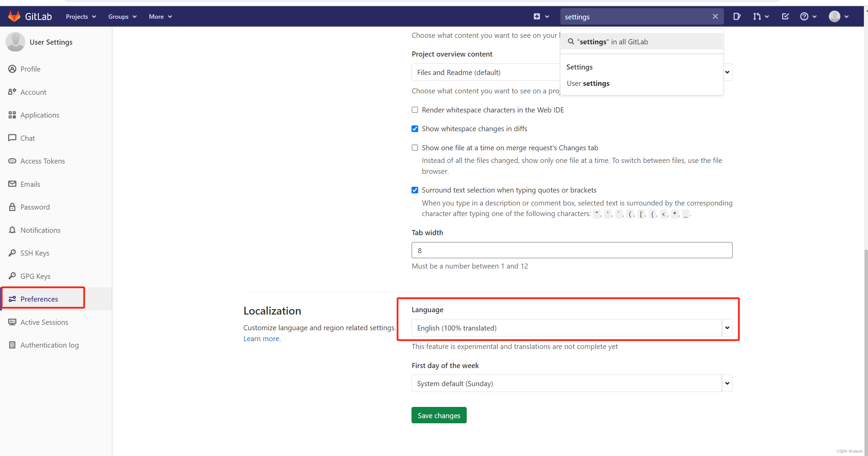Check Show one file at a time
868x456 pixels.
415,148
